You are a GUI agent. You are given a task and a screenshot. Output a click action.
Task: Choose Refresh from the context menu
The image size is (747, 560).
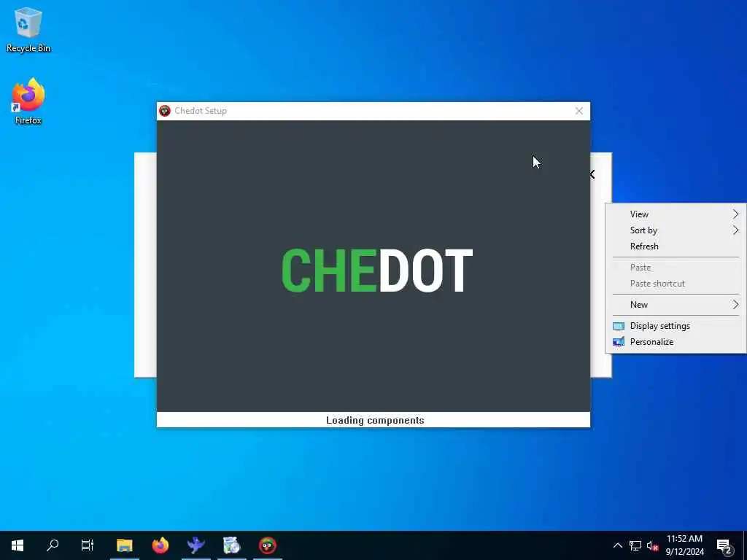pos(675,246)
